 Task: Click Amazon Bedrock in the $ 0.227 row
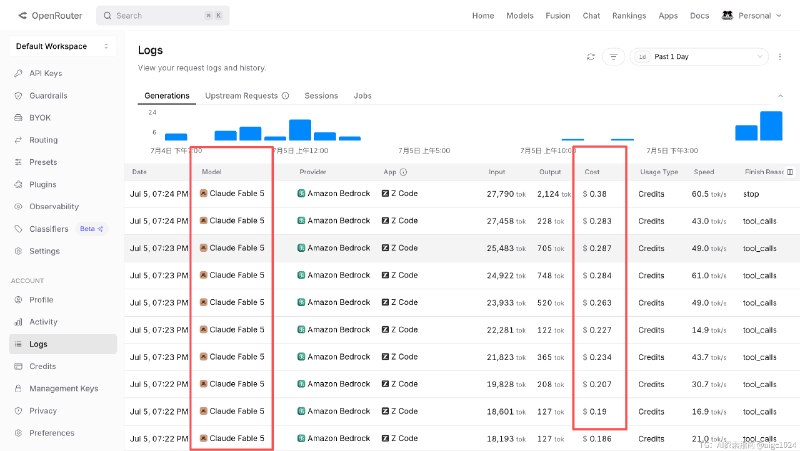click(x=334, y=330)
